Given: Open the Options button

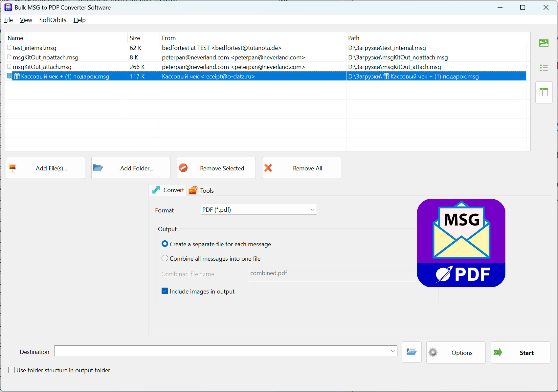Looking at the screenshot, I should [x=456, y=353].
